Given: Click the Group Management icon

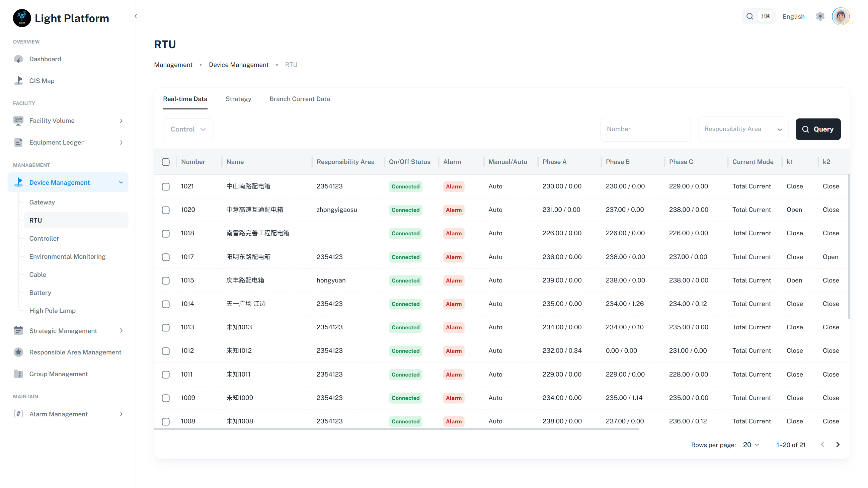Looking at the screenshot, I should (18, 374).
